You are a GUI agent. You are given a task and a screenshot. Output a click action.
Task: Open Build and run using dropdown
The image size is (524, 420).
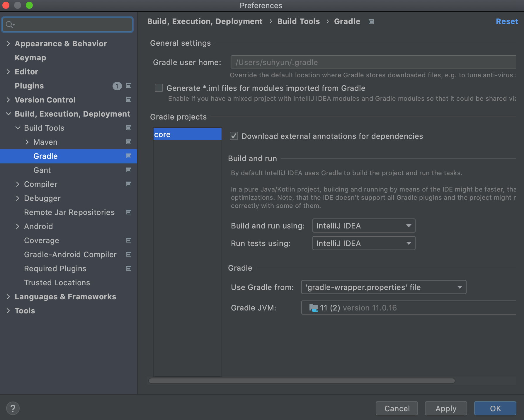click(x=364, y=226)
